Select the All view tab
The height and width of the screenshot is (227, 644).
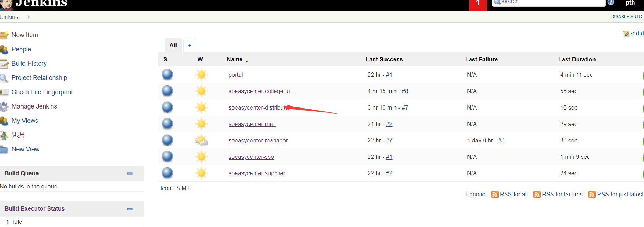pos(173,45)
